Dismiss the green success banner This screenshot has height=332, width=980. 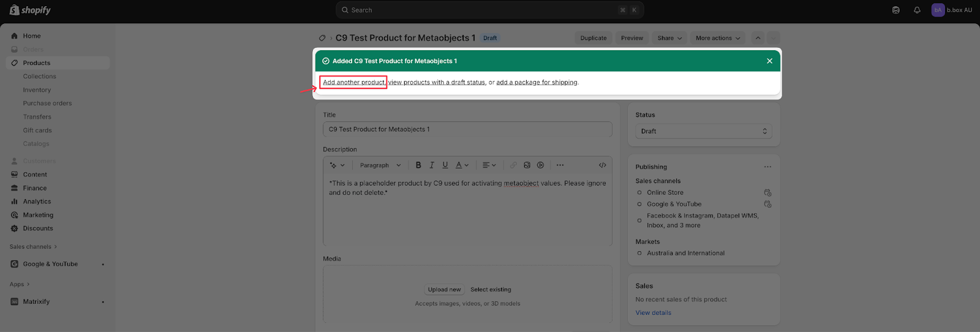[769, 61]
